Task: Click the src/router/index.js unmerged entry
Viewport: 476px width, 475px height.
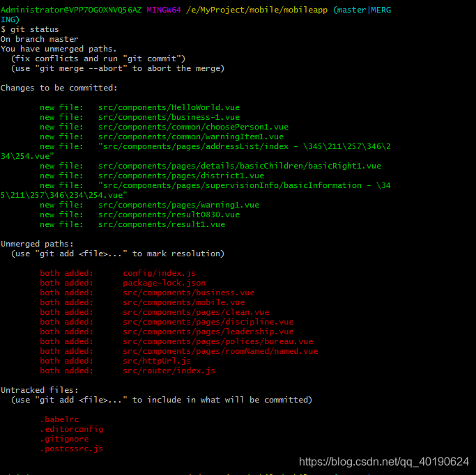Action: click(x=169, y=371)
